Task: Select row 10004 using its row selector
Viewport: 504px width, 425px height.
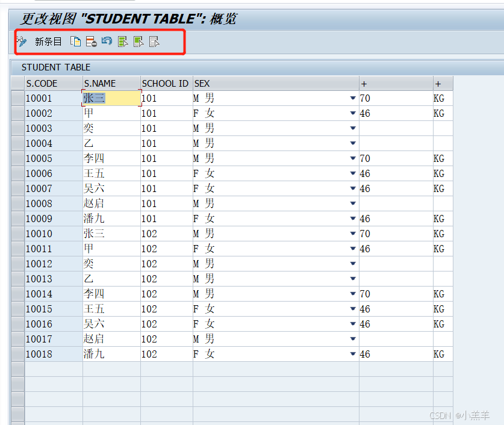Action: pyautogui.click(x=17, y=143)
